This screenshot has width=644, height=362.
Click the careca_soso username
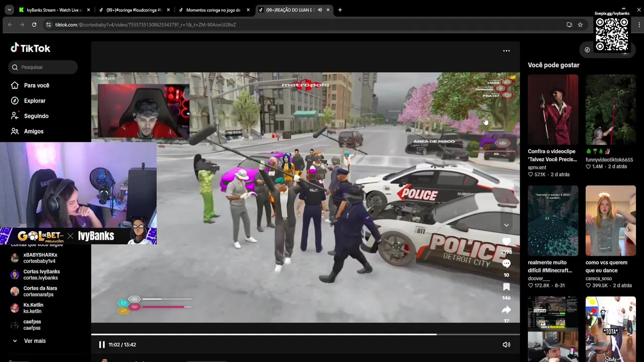(x=599, y=279)
